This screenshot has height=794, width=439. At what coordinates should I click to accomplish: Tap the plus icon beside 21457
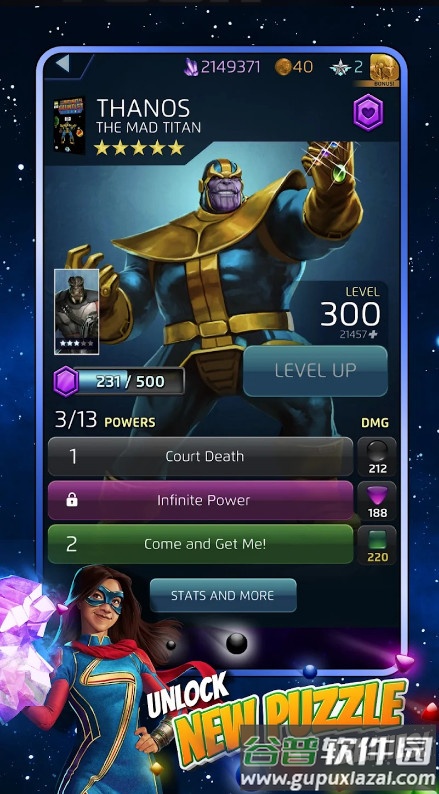(373, 335)
